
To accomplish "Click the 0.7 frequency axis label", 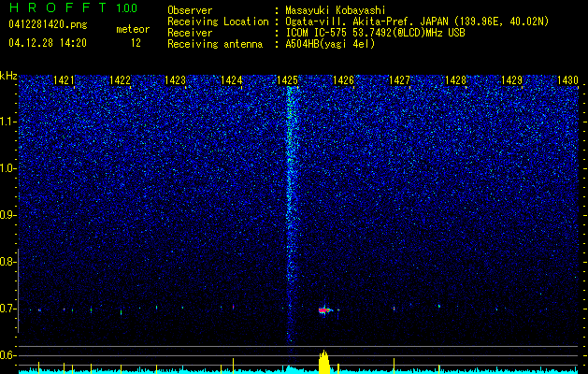I will coord(7,309).
